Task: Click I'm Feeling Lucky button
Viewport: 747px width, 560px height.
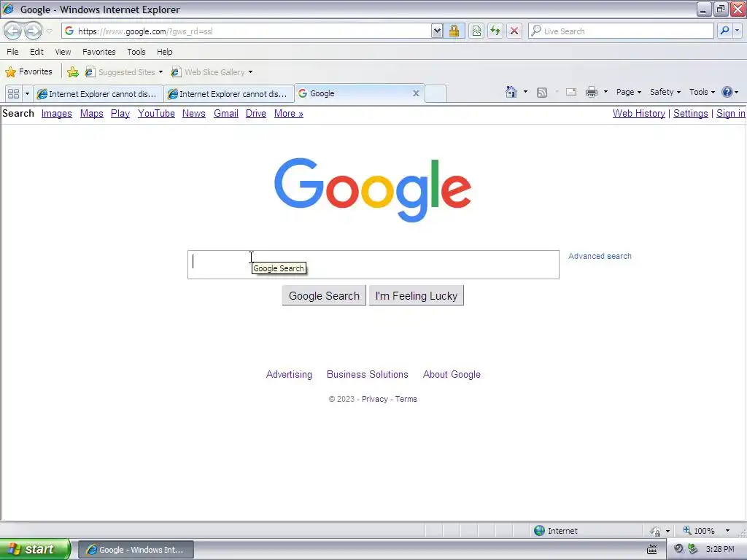Action: [x=417, y=296]
